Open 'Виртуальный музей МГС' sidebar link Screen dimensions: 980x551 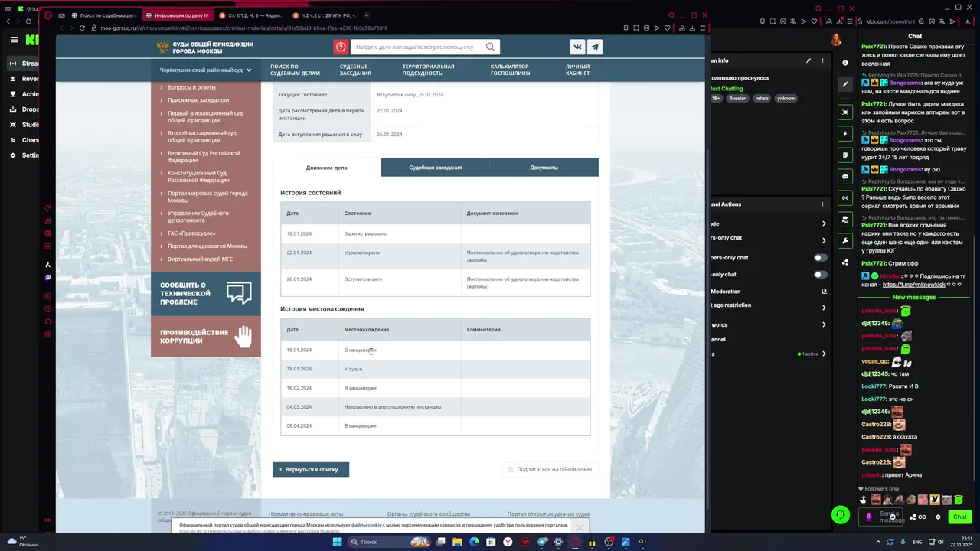(x=200, y=259)
